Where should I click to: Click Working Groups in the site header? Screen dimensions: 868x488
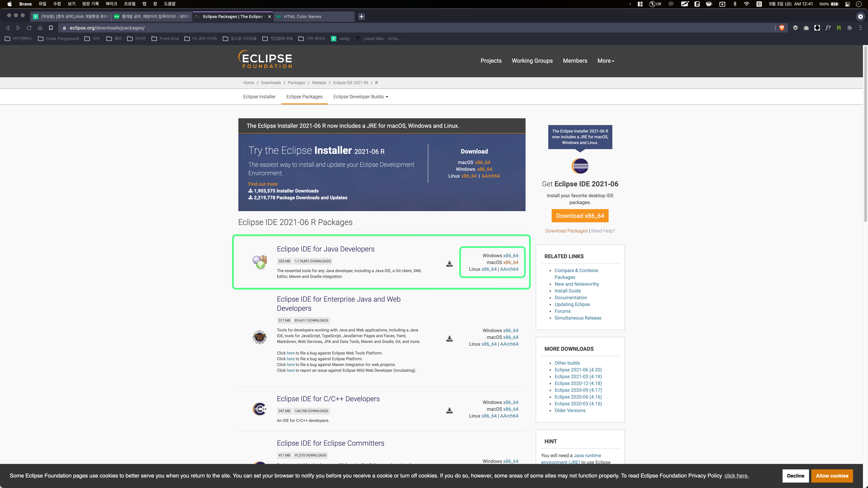pyautogui.click(x=532, y=61)
